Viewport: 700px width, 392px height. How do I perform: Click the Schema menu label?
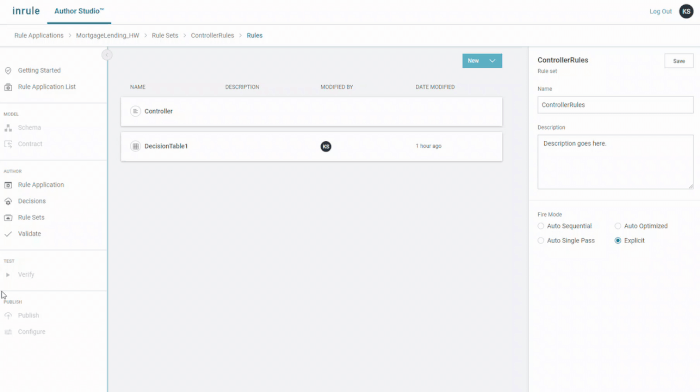(29, 128)
